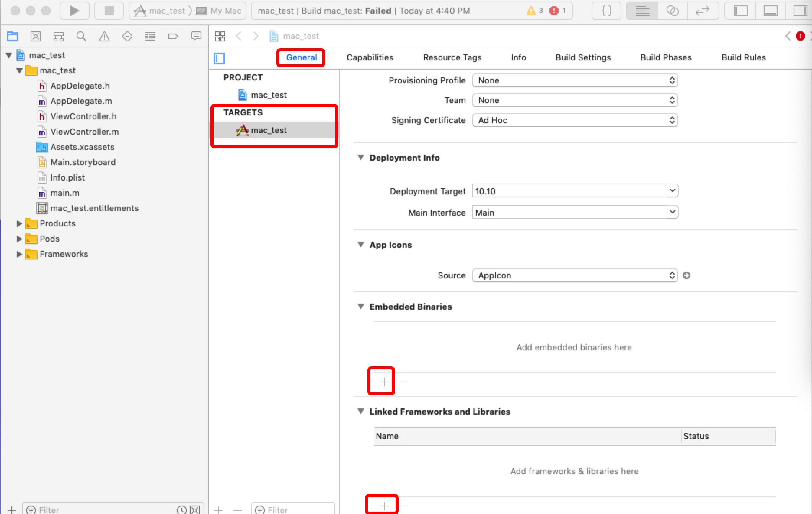
Task: Open the Find navigator magnifier icon
Action: pos(81,36)
